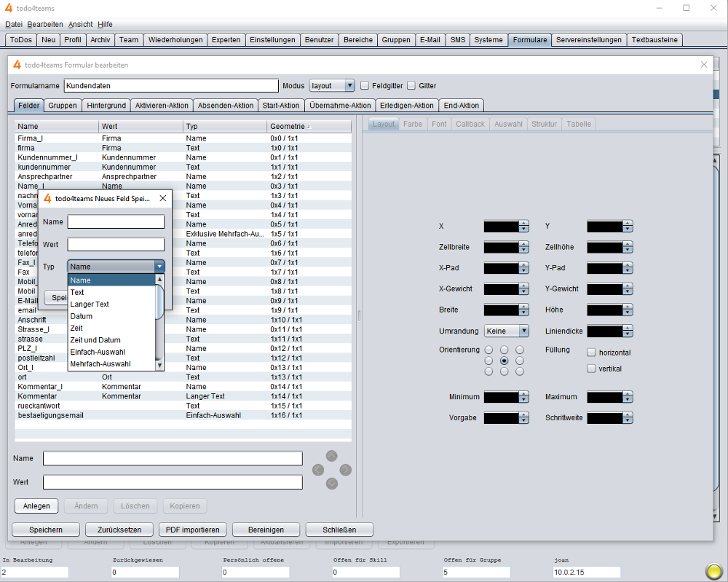
Task: Increase the Liniendicke spinner value
Action: 628,329
